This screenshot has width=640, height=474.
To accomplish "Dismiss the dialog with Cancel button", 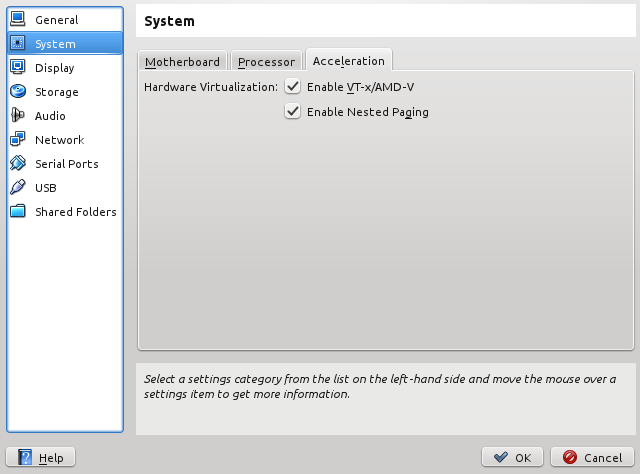I will [x=592, y=457].
